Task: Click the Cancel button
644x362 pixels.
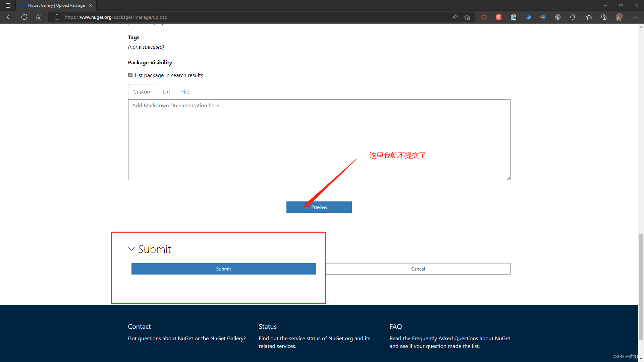Action: (x=418, y=269)
